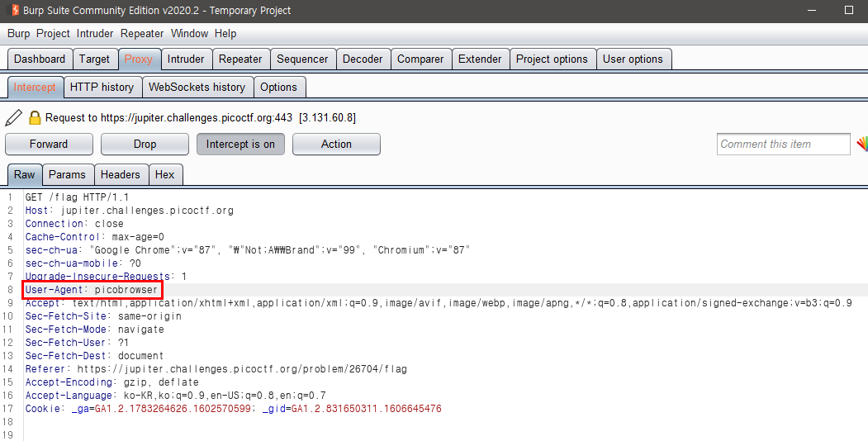868x441 pixels.
Task: Switch to the Repeater tool tab
Action: tap(240, 59)
